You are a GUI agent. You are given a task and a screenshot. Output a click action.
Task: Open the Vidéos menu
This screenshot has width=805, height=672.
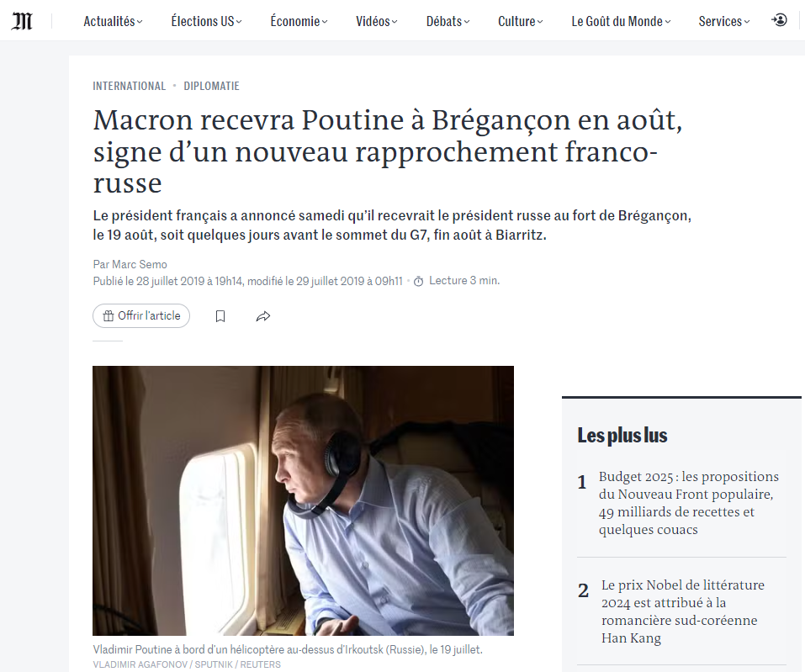376,22
